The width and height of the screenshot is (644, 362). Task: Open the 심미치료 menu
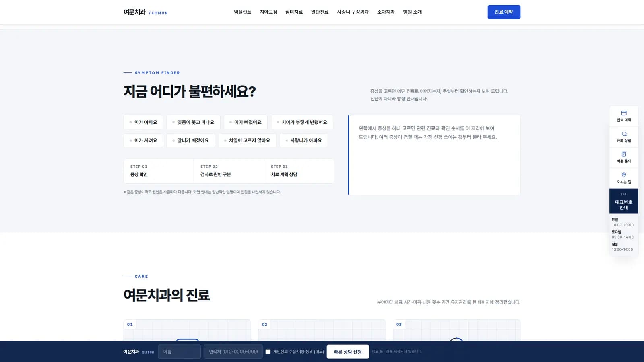coord(294,12)
